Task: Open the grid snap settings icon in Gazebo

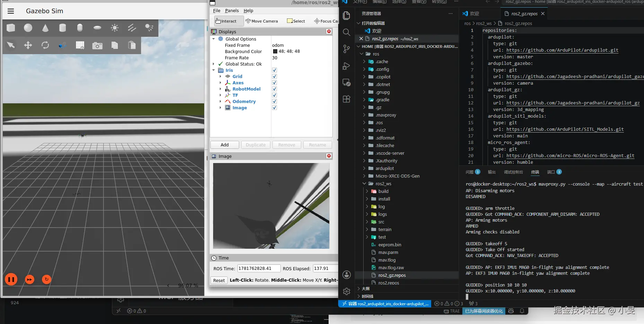Action: [x=80, y=45]
